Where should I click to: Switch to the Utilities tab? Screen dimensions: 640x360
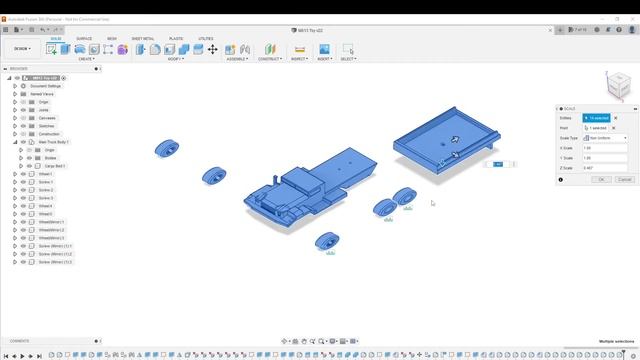coord(206,38)
